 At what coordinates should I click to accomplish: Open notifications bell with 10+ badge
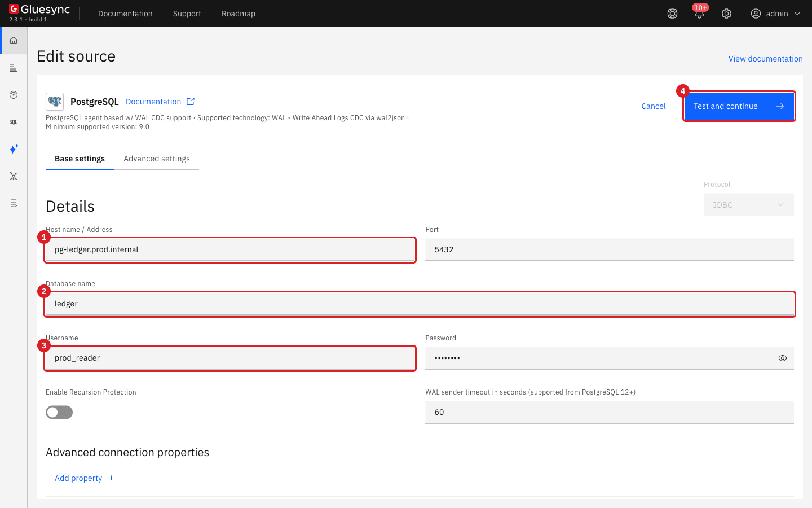[699, 14]
